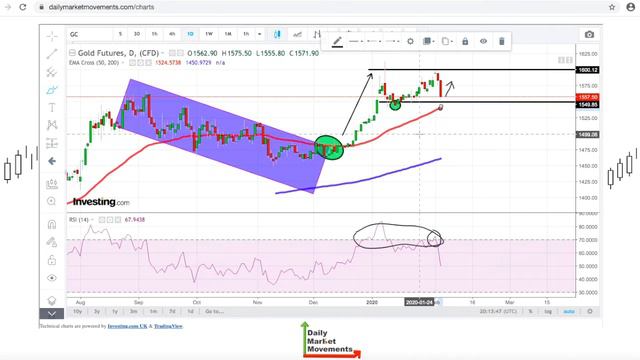This screenshot has height=360, width=640.
Task: Open the Investing.com UK link
Action: [x=127, y=326]
